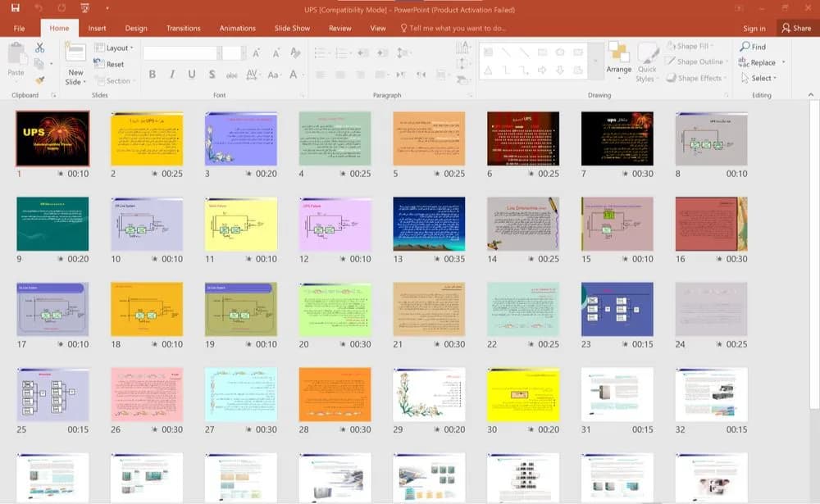This screenshot has width=820, height=504.
Task: Click the Find magnifier icon
Action: 745,47
